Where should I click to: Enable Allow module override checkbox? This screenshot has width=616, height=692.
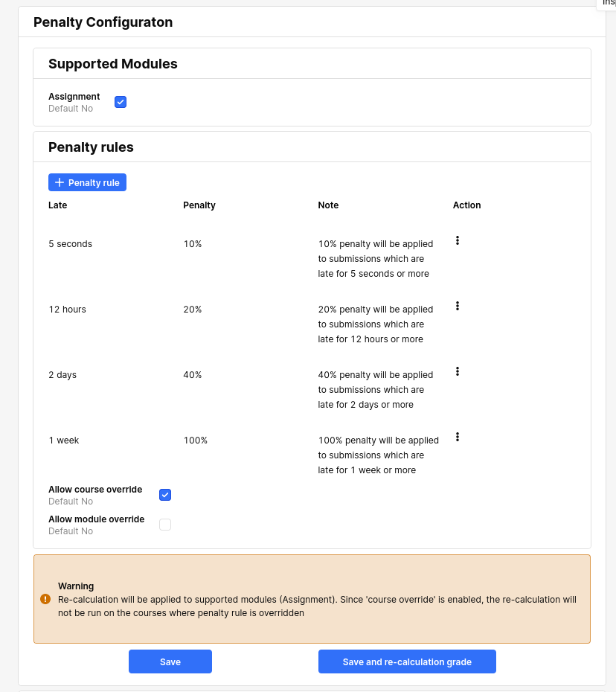pyautogui.click(x=165, y=525)
